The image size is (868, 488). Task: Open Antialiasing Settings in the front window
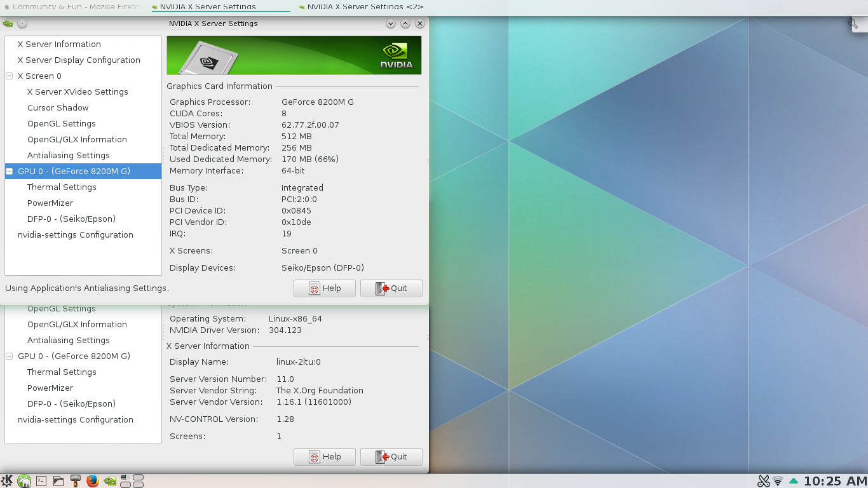pos(69,155)
